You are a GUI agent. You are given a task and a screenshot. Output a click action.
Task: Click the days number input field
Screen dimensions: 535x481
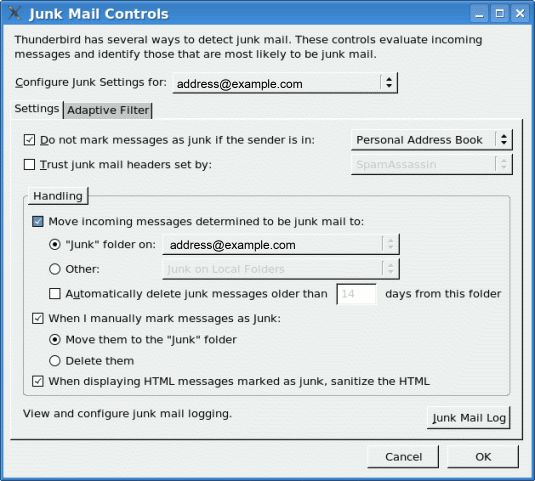click(x=356, y=294)
